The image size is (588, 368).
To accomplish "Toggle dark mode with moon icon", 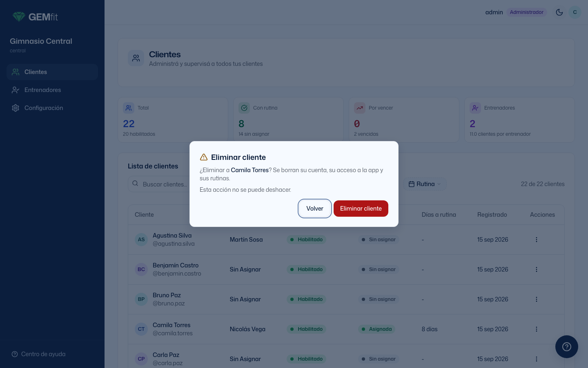I will (x=559, y=12).
